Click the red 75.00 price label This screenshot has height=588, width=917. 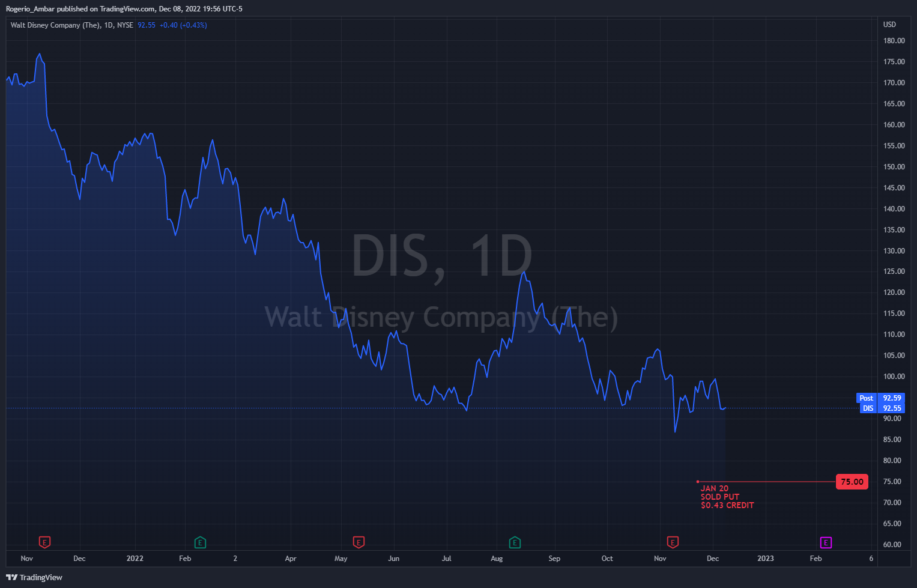[852, 482]
